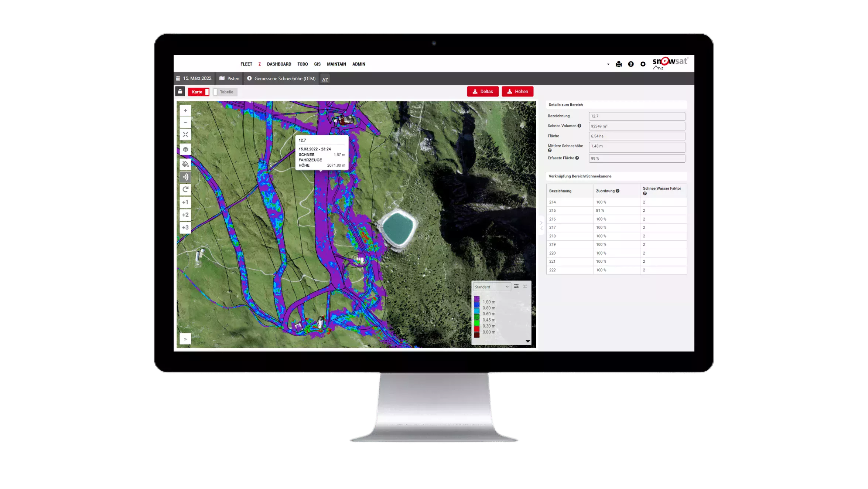Click Zuordnung column help icon
Image resolution: width=868 pixels, height=489 pixels.
(618, 191)
